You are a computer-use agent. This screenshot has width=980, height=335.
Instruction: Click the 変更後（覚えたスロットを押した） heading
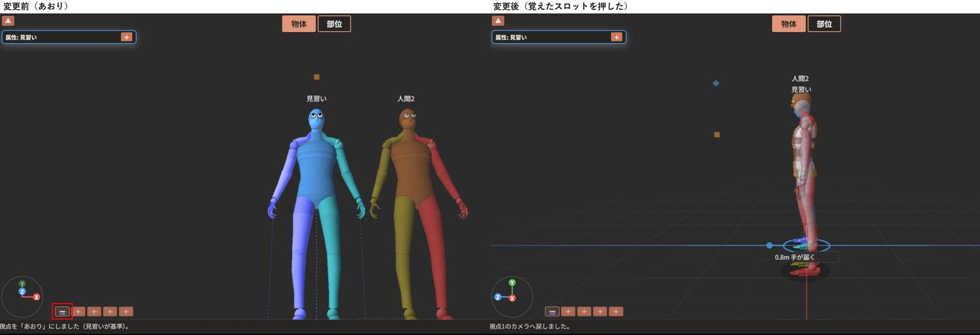coord(560,6)
